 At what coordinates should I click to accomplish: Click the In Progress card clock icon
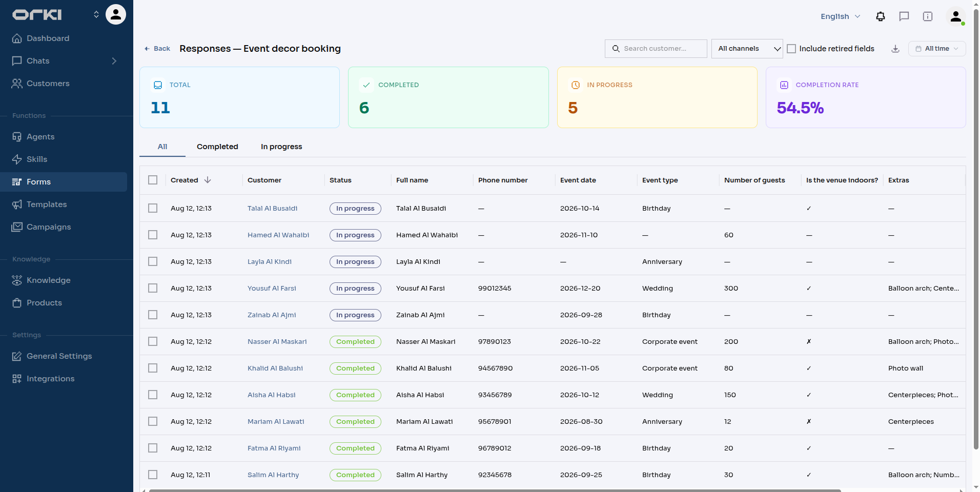tap(576, 85)
